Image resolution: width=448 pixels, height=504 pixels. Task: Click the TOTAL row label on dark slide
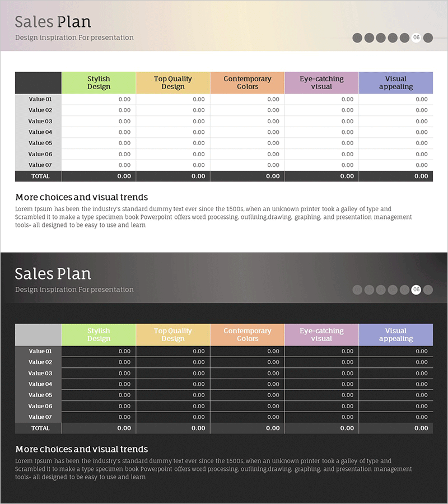coord(40,428)
